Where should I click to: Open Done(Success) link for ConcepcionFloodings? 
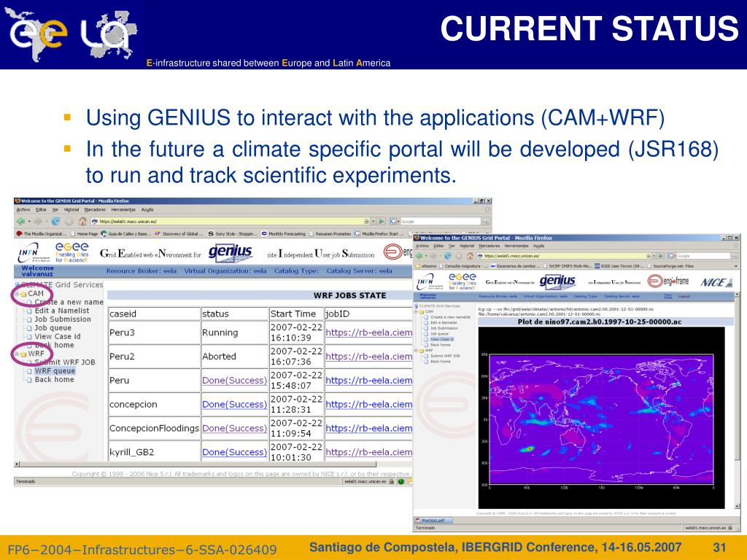(x=234, y=428)
